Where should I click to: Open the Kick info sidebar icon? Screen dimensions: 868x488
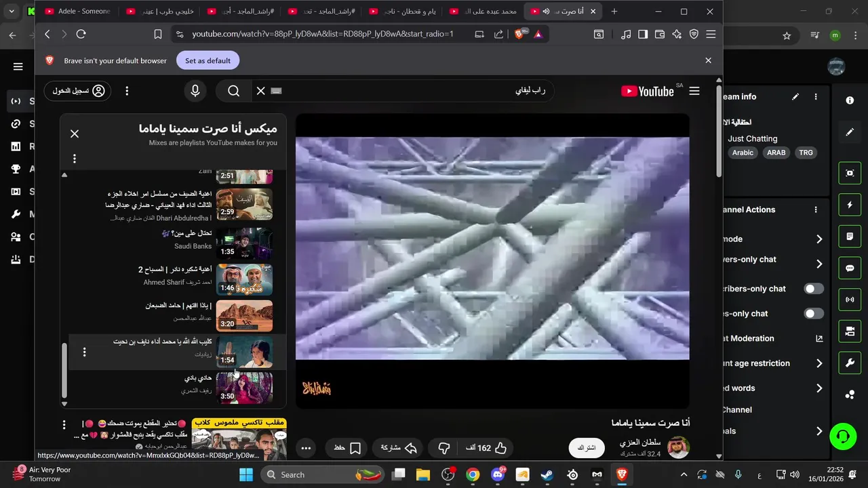(850, 100)
